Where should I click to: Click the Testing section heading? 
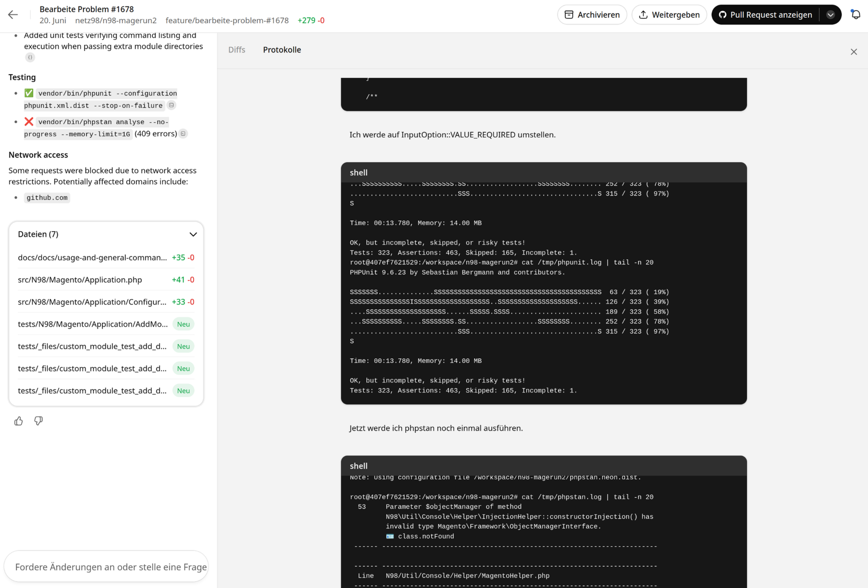[22, 77]
